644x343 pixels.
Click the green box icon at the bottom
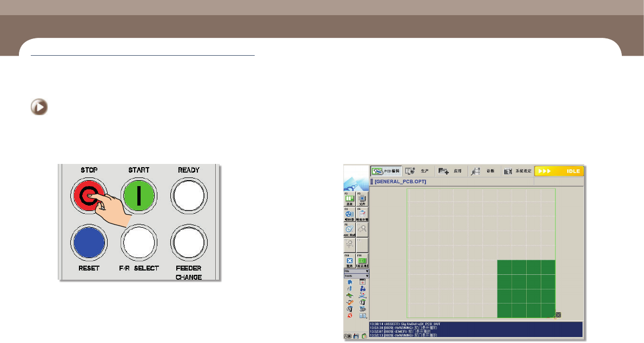(364, 336)
